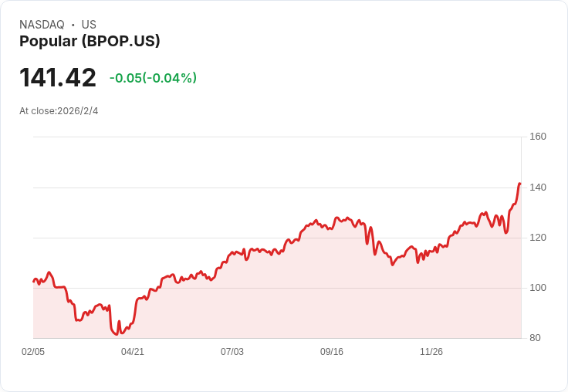Image resolution: width=568 pixels, height=392 pixels.
Task: Click the 120 price axis label
Action: click(x=538, y=238)
